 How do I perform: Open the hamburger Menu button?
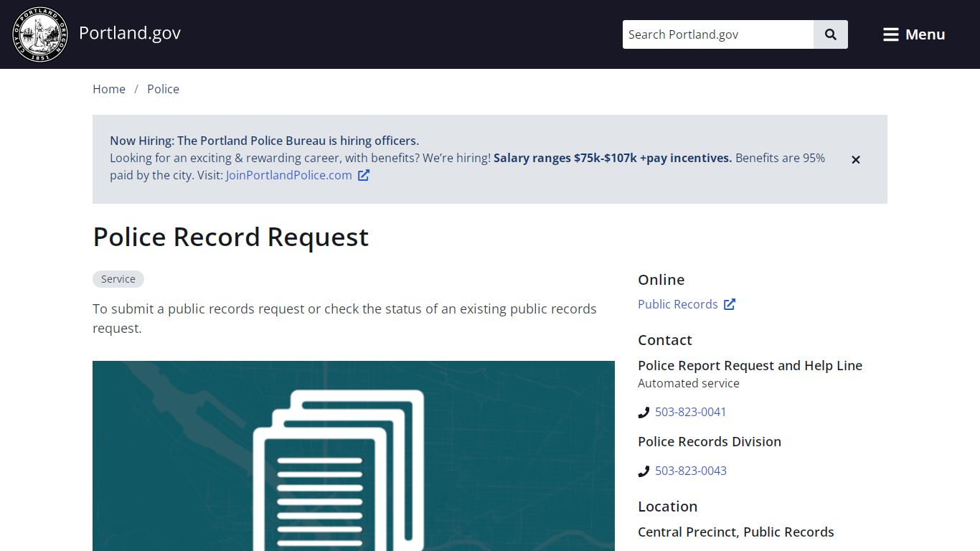[x=914, y=34]
